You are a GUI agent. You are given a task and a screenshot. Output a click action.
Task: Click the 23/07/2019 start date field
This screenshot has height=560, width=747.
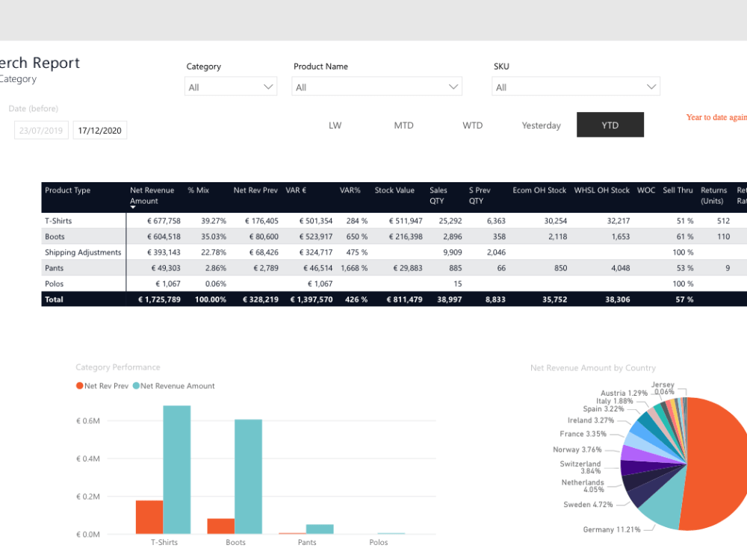(x=41, y=129)
